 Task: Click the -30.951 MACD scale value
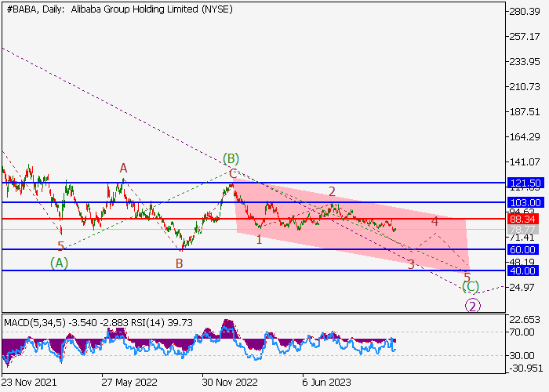pos(525,368)
